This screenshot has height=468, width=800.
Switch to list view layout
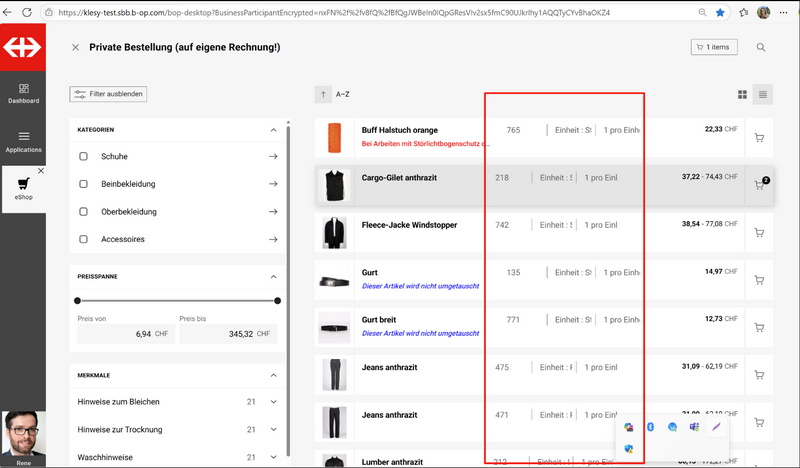[763, 95]
